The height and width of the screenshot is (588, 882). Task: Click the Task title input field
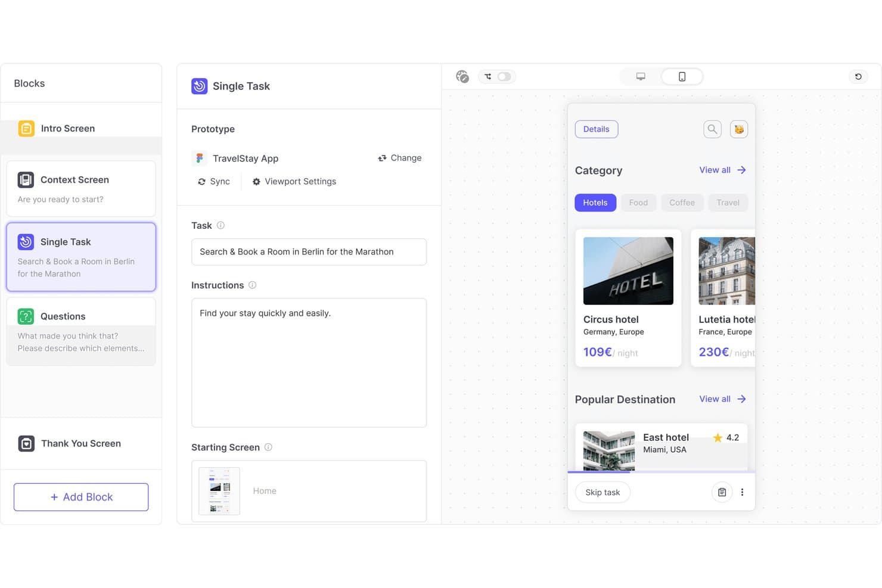tap(309, 252)
